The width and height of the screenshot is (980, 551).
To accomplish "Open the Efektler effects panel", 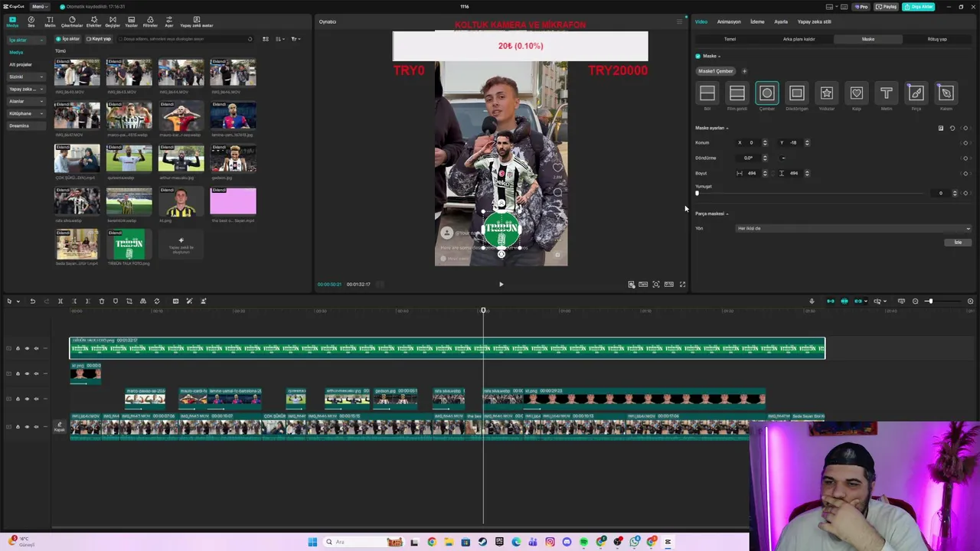I will [x=93, y=21].
